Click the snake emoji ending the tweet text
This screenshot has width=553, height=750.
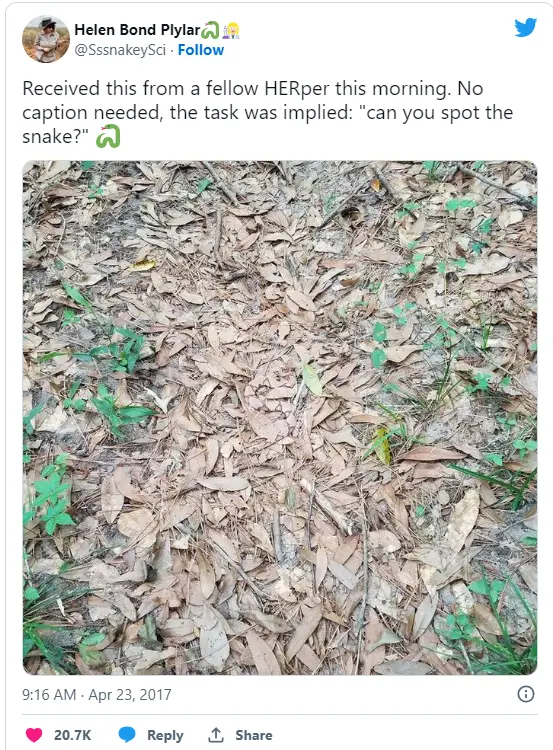108,136
